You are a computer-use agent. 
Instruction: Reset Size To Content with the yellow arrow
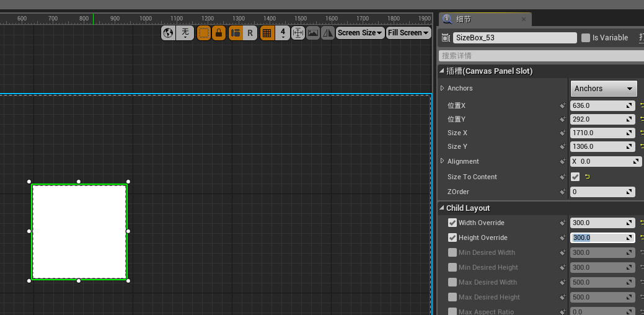pos(588,177)
